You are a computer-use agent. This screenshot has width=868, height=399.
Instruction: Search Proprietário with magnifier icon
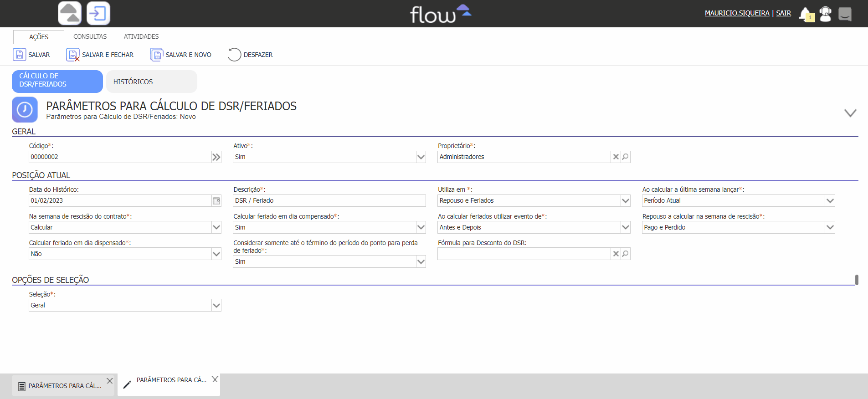pos(626,157)
